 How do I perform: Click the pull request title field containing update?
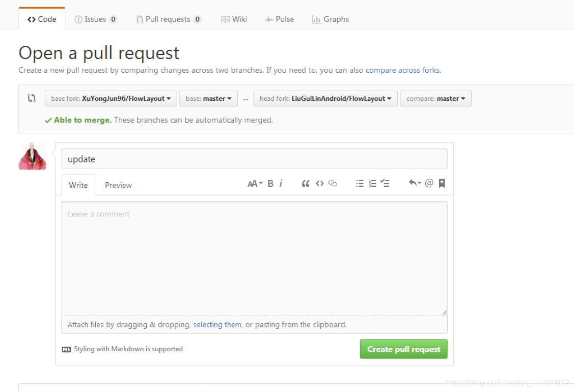pos(255,159)
